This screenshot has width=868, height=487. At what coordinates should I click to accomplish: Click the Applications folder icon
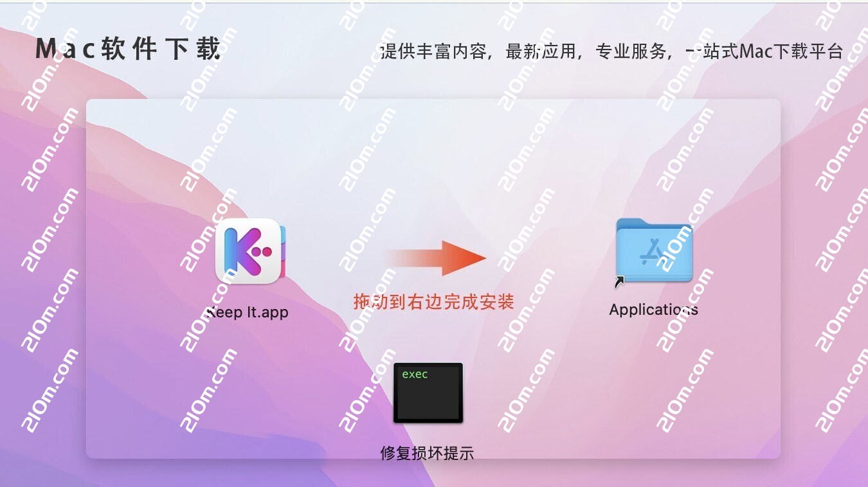654,251
